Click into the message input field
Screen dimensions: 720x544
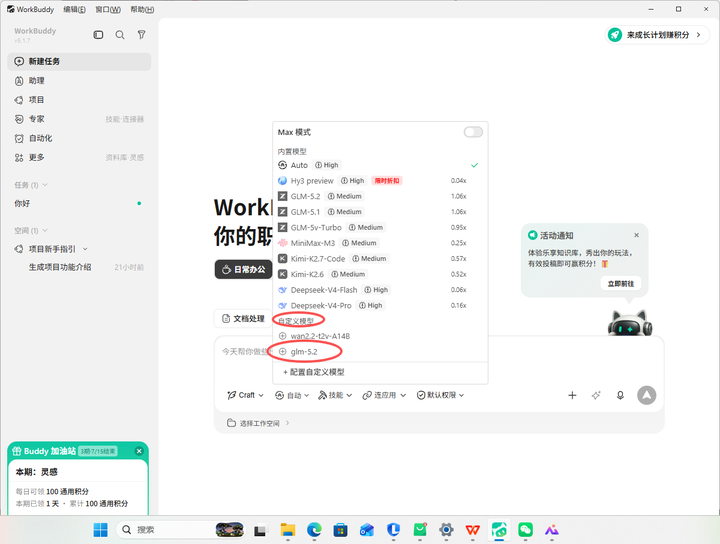pyautogui.click(x=439, y=363)
